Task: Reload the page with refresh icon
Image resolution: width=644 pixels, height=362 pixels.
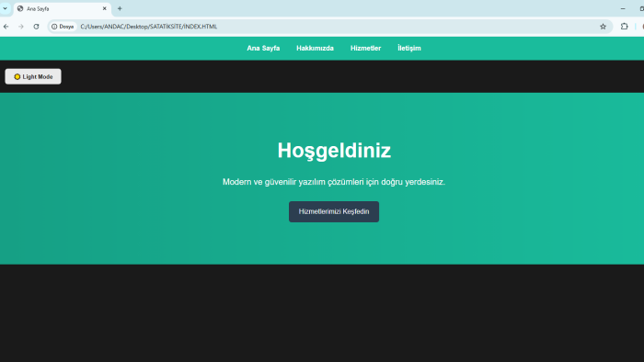Action: point(36,27)
